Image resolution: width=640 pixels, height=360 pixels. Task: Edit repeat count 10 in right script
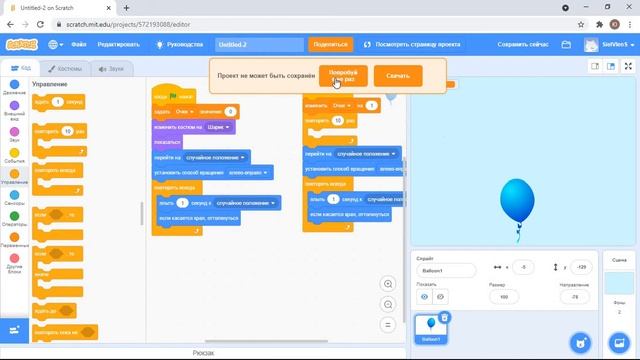click(x=338, y=121)
